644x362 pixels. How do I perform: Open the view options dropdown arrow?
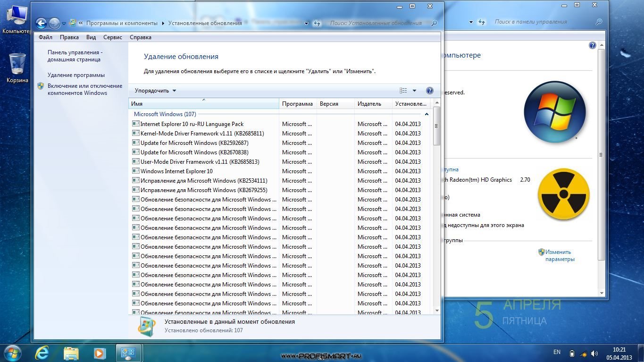click(x=414, y=91)
